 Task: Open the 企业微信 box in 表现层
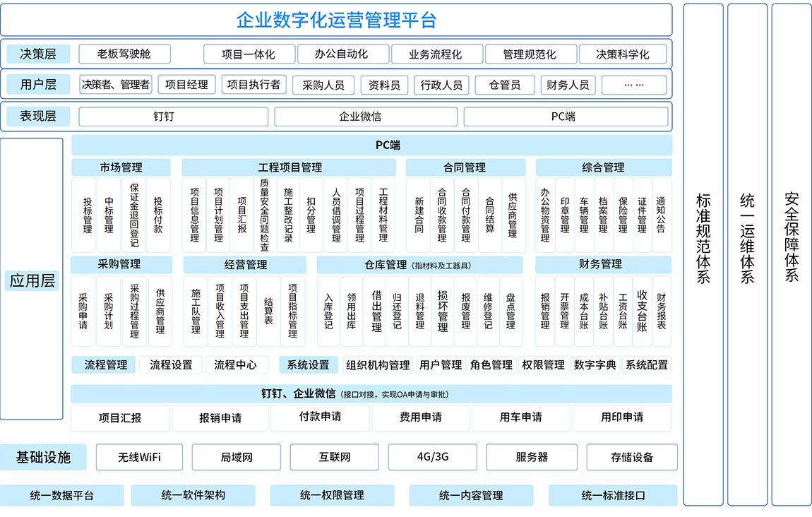click(x=360, y=117)
